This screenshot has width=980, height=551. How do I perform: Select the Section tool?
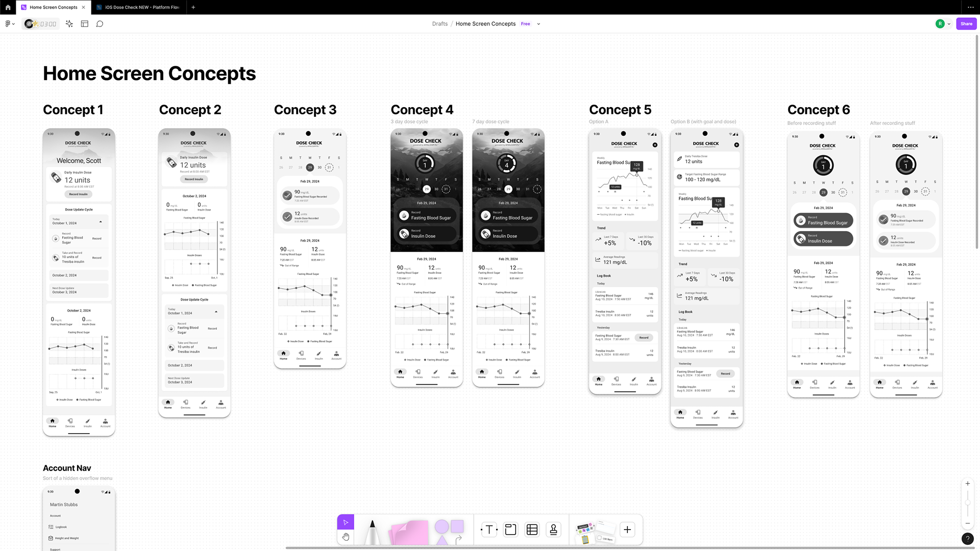[510, 530]
